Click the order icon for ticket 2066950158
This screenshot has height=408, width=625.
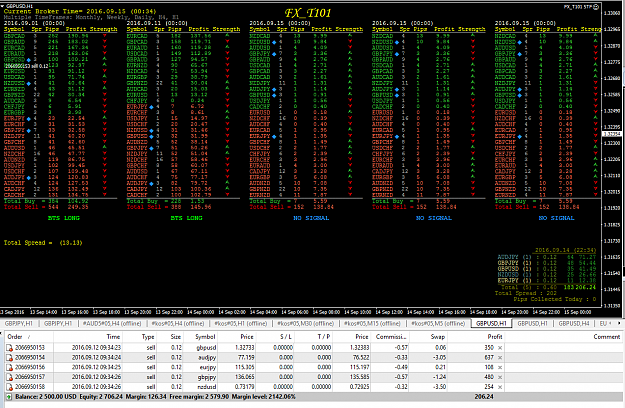(9, 387)
